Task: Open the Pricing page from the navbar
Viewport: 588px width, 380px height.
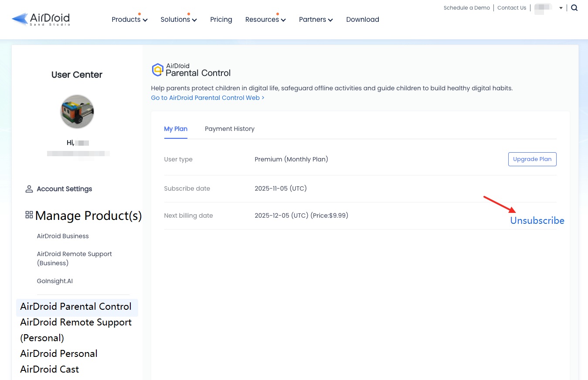Action: pyautogui.click(x=221, y=19)
